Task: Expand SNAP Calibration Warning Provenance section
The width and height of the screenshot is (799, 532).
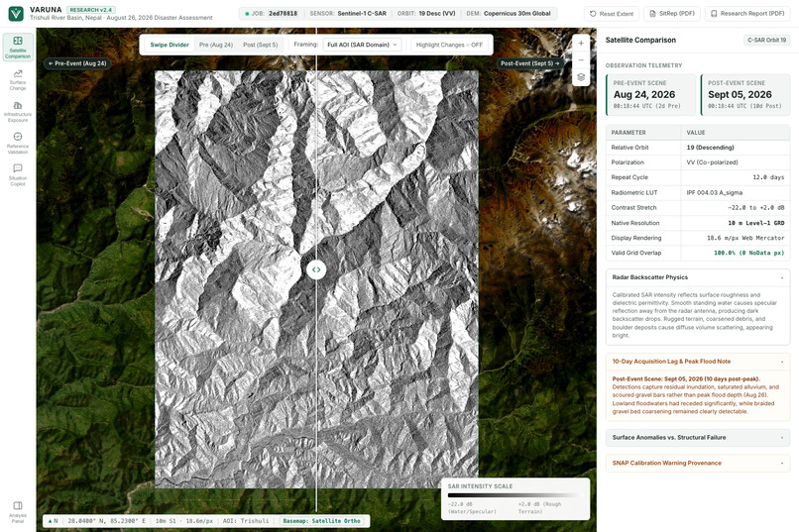Action: coord(698,463)
